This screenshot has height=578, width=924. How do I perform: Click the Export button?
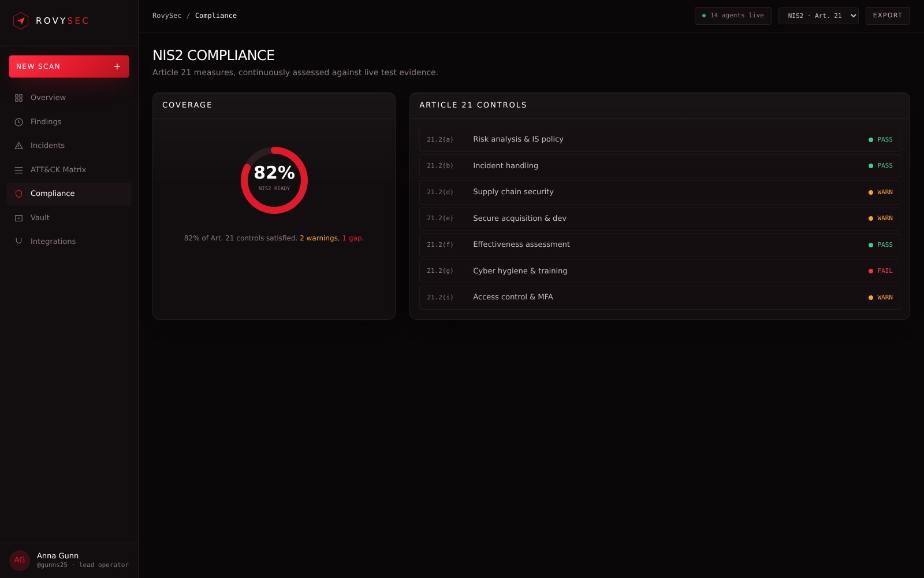(x=888, y=16)
